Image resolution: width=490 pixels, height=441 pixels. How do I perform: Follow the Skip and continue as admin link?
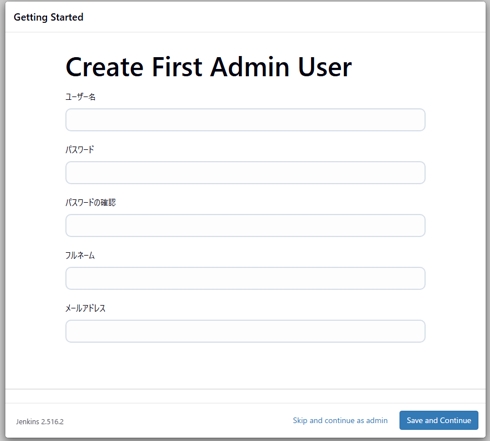(340, 420)
